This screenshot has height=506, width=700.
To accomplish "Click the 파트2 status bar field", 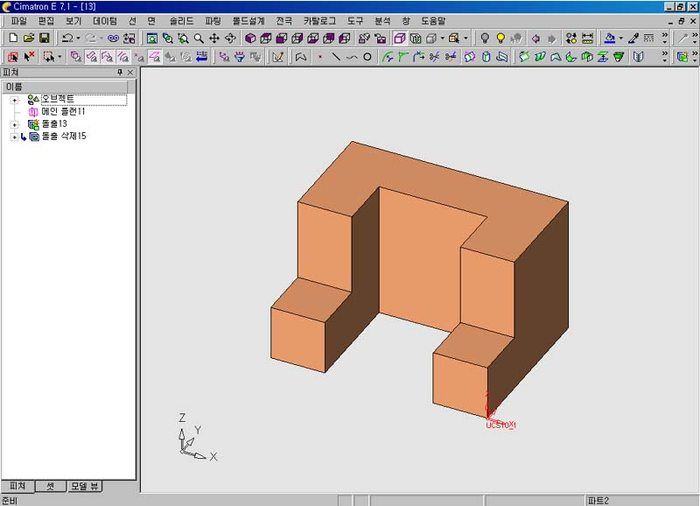I will tap(640, 501).
